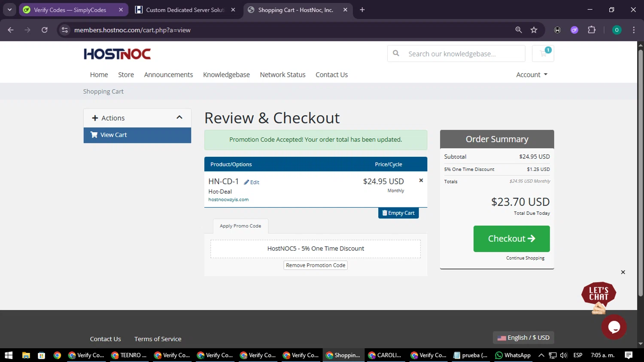The width and height of the screenshot is (644, 362).
Task: Open the notifications center icon
Action: coord(629,355)
